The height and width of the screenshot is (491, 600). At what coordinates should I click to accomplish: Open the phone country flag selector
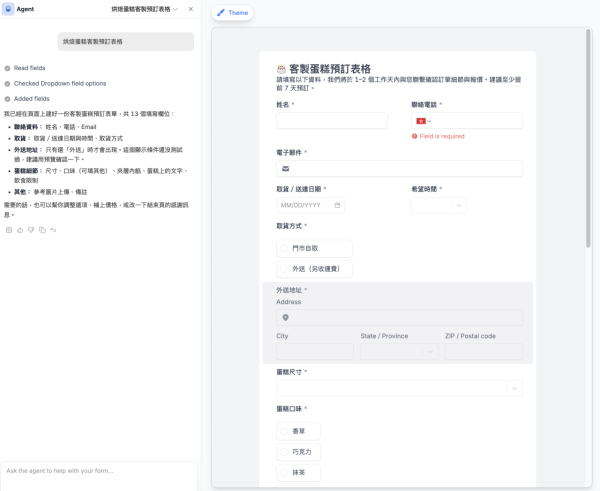[424, 121]
